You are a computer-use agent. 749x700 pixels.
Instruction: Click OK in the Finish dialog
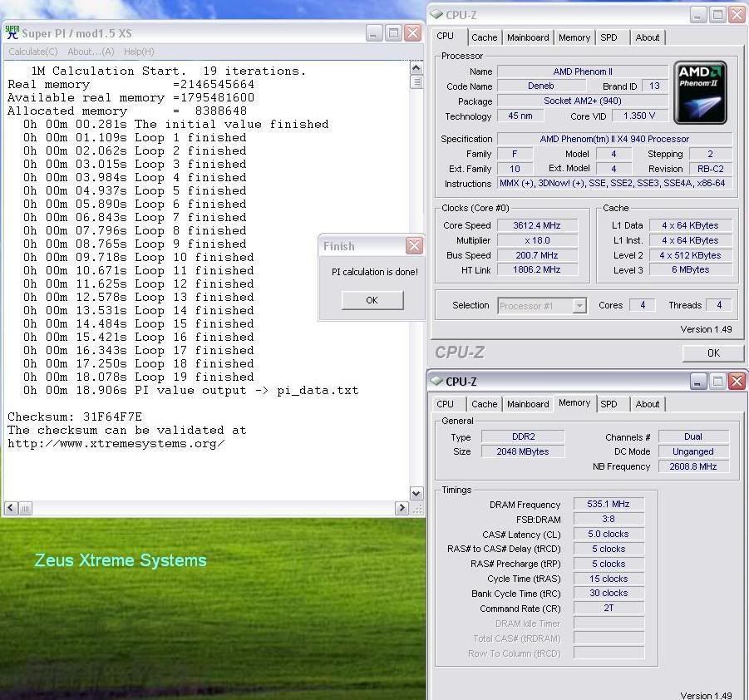click(x=372, y=300)
